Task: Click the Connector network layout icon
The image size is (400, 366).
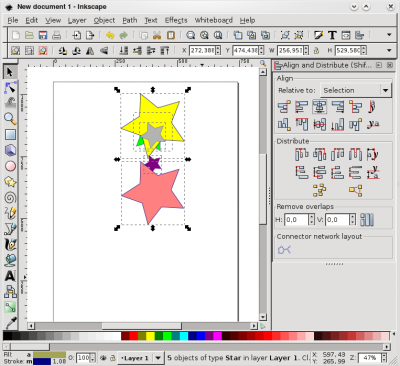Action: (x=284, y=249)
